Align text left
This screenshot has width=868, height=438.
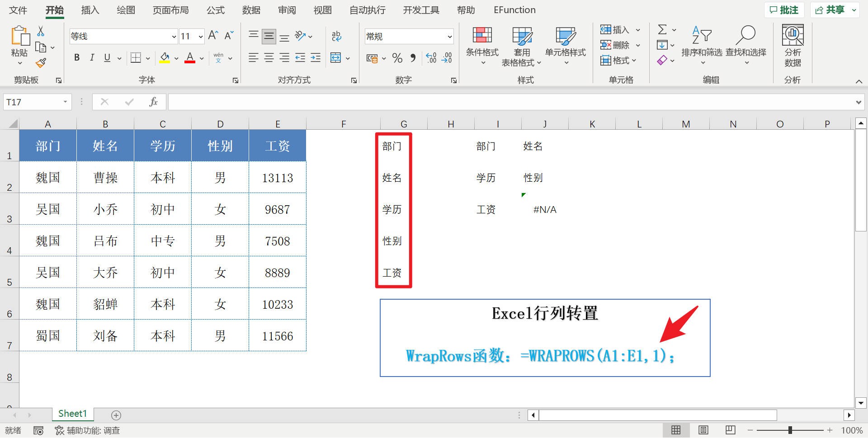coord(254,57)
